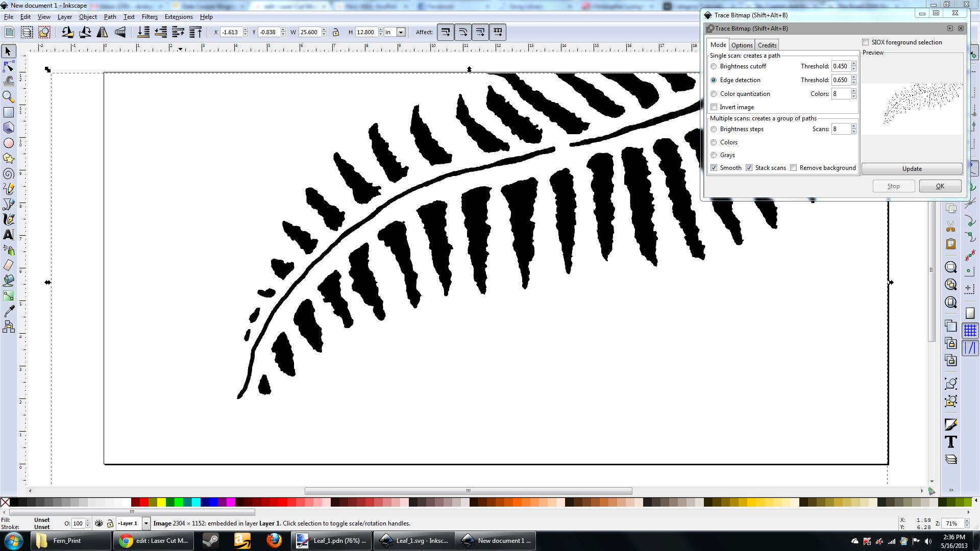Switch to Credits tab in Trace Bitmap

767,45
